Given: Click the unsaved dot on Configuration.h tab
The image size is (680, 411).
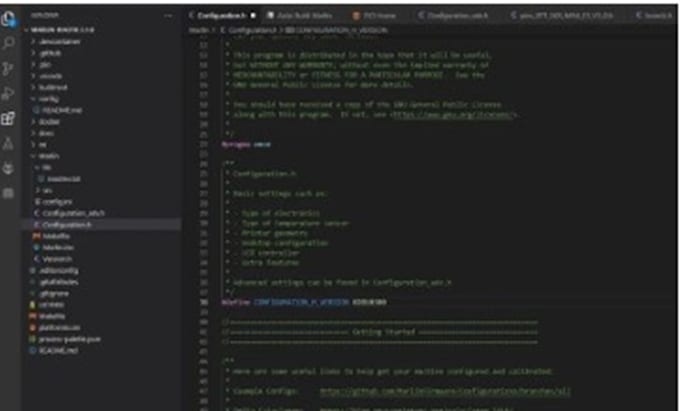Looking at the screenshot, I should tap(253, 16).
